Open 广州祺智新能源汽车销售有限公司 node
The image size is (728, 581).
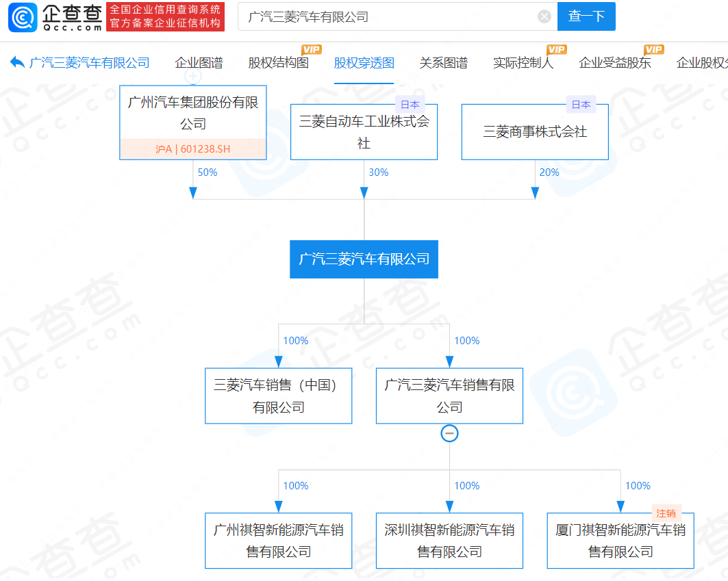pos(279,541)
